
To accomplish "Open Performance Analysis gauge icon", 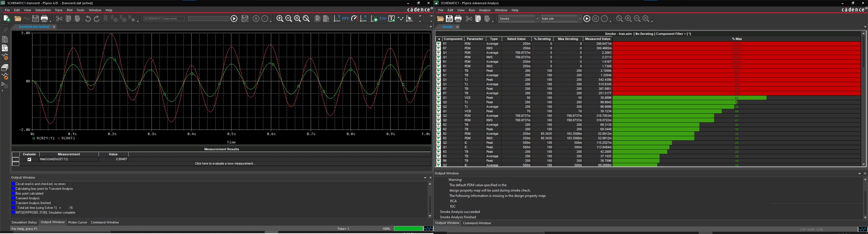I will point(354,19).
